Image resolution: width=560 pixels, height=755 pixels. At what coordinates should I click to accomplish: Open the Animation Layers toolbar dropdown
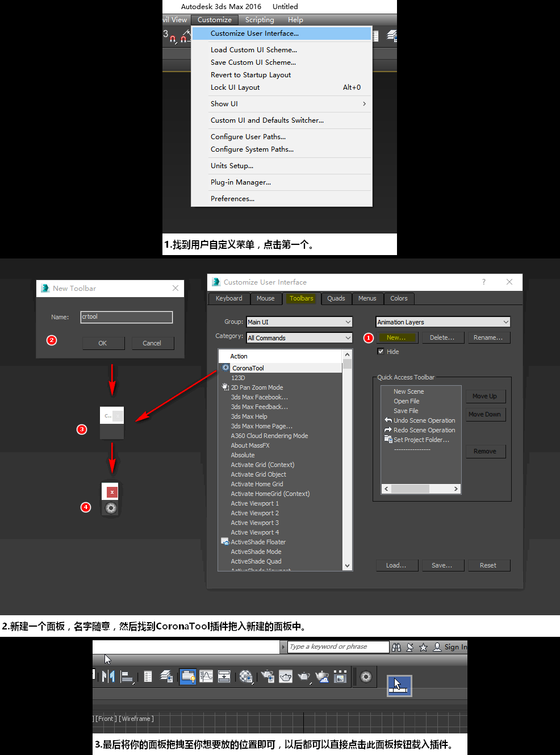[x=443, y=322]
